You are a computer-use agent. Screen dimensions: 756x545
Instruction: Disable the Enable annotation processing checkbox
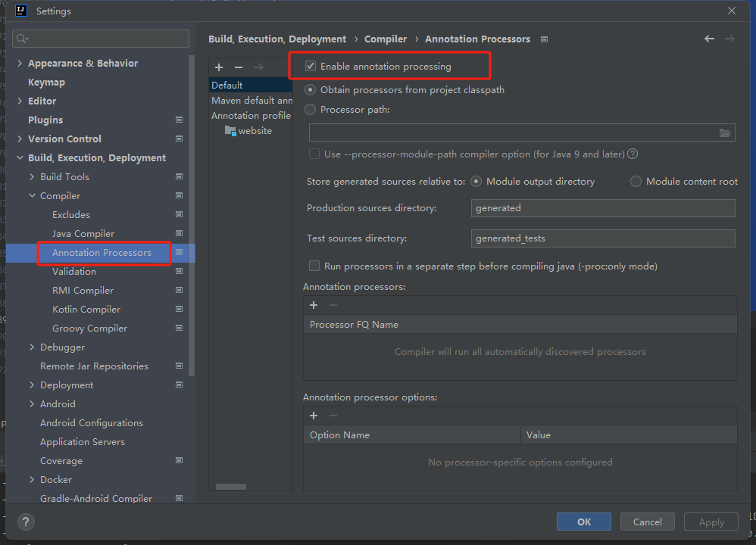pos(310,66)
